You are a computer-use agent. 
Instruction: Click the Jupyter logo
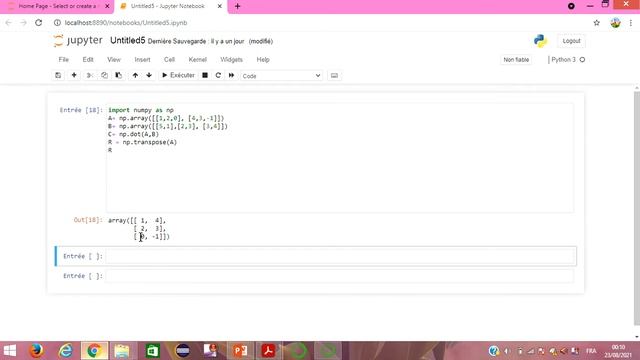click(78, 40)
